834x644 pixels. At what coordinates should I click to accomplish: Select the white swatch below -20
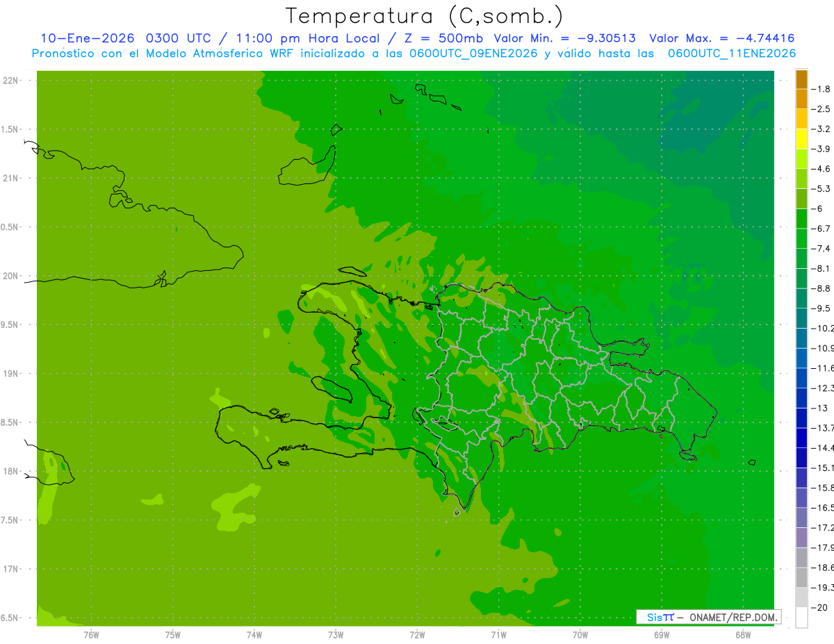click(x=801, y=617)
